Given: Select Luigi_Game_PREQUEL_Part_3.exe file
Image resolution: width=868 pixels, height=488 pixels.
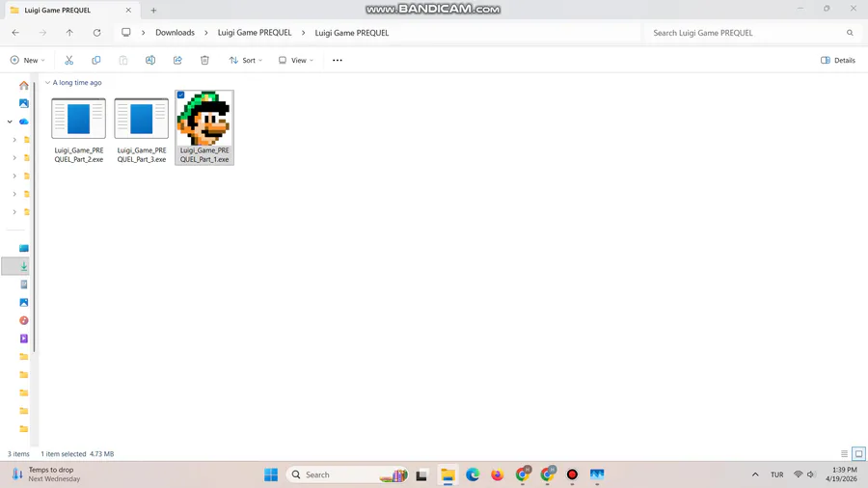Looking at the screenshot, I should tap(142, 130).
